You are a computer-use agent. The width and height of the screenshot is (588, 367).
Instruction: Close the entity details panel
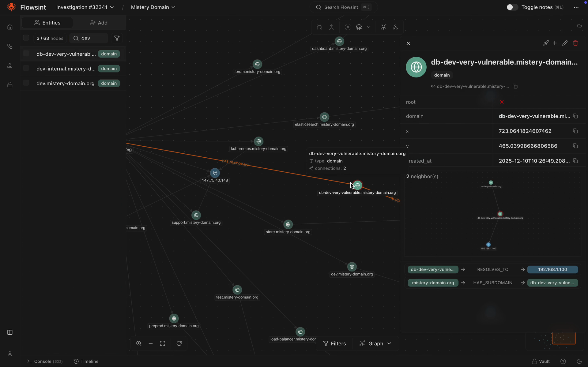[x=408, y=43]
